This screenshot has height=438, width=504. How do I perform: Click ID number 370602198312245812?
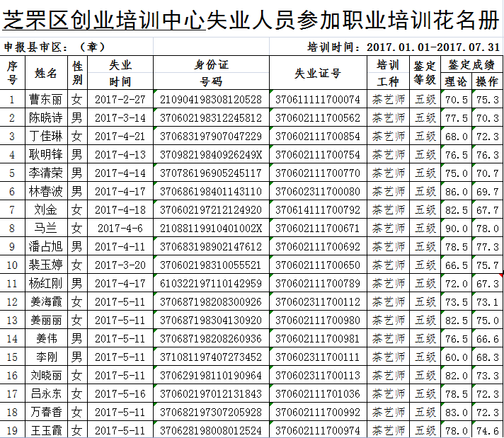211,117
